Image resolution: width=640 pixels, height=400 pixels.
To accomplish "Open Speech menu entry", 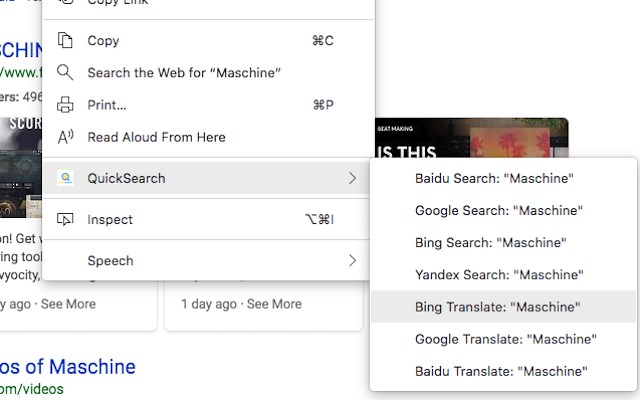I will (110, 260).
